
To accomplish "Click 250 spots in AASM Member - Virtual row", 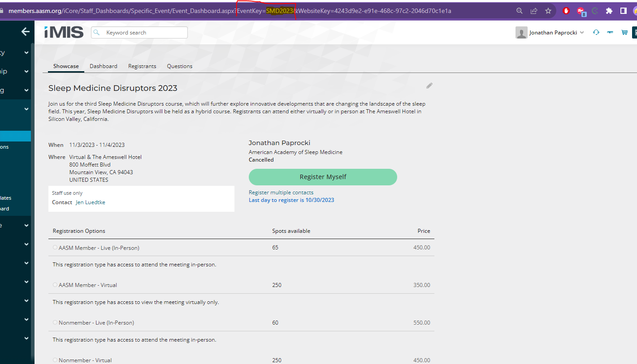I will pos(277,285).
